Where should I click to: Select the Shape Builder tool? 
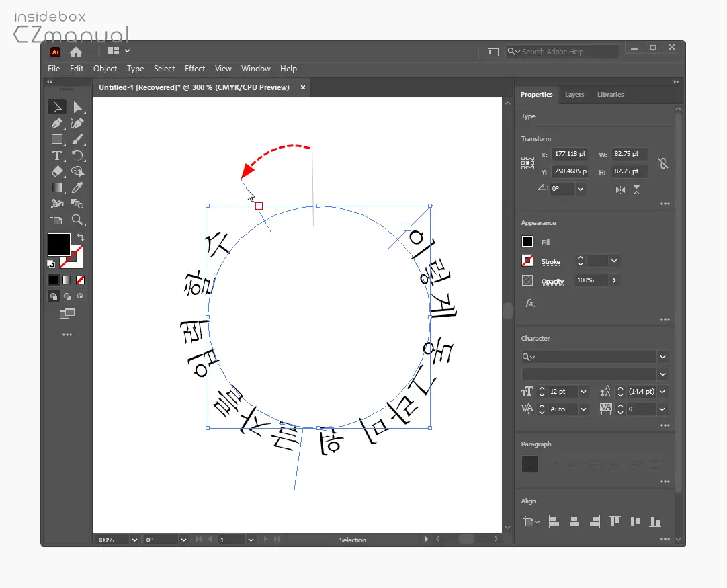click(77, 171)
